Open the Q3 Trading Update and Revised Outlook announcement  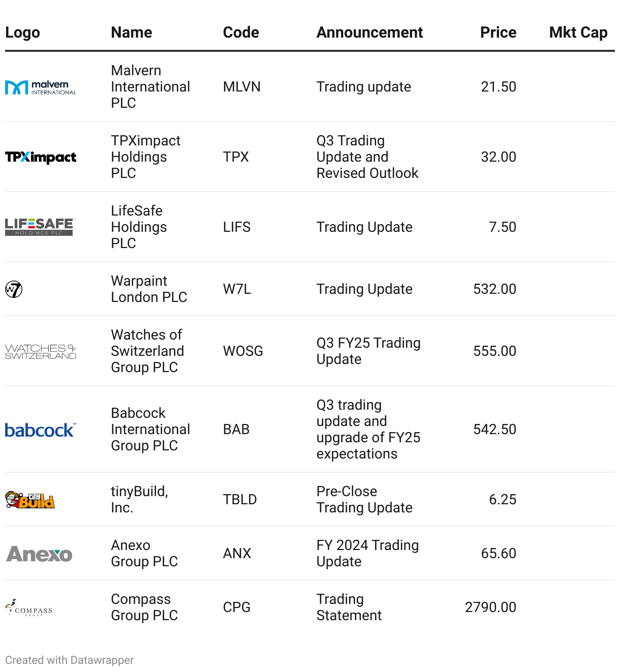coord(367,157)
